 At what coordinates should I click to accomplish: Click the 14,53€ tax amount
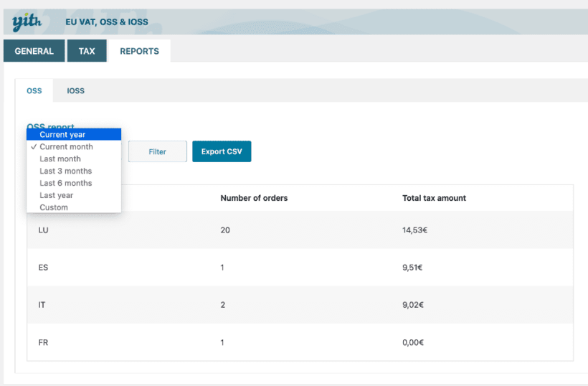[414, 230]
